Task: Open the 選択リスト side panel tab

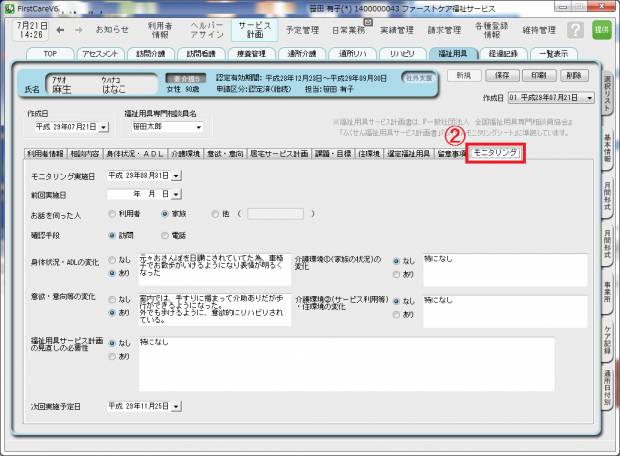Action: [608, 93]
